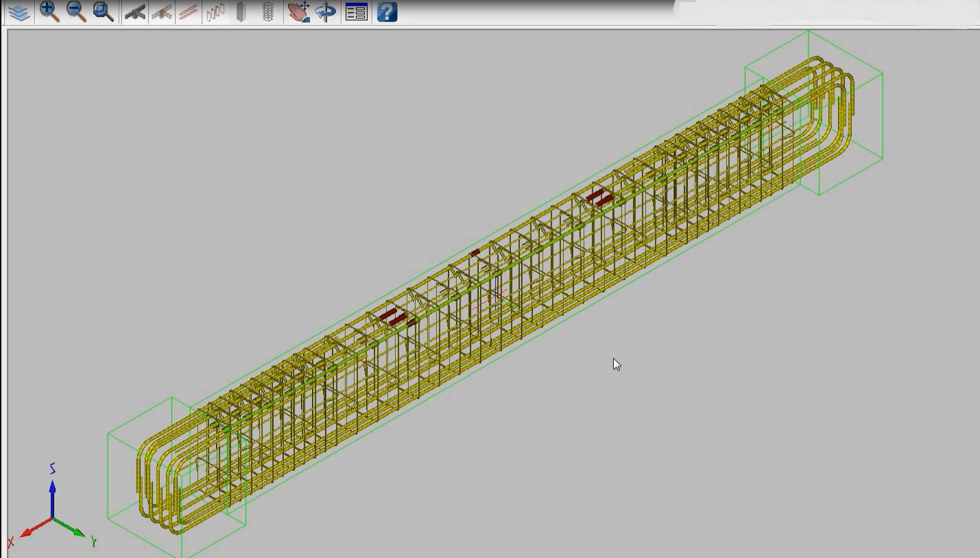The width and height of the screenshot is (980, 558).
Task: Open help with the question mark icon
Action: (387, 12)
